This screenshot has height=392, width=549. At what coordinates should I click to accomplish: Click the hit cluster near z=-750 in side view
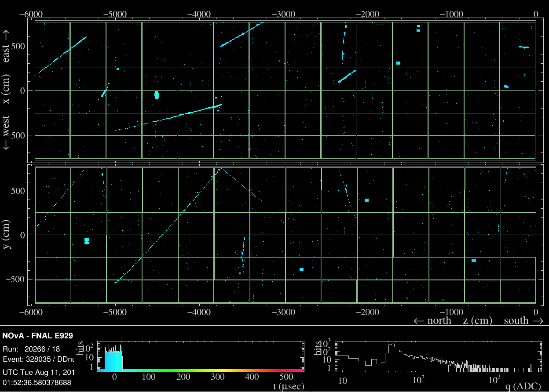[474, 260]
